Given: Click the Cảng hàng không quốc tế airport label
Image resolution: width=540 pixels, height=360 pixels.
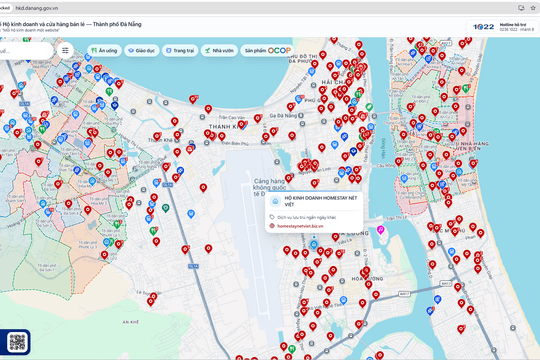Looking at the screenshot, I should [x=269, y=187].
